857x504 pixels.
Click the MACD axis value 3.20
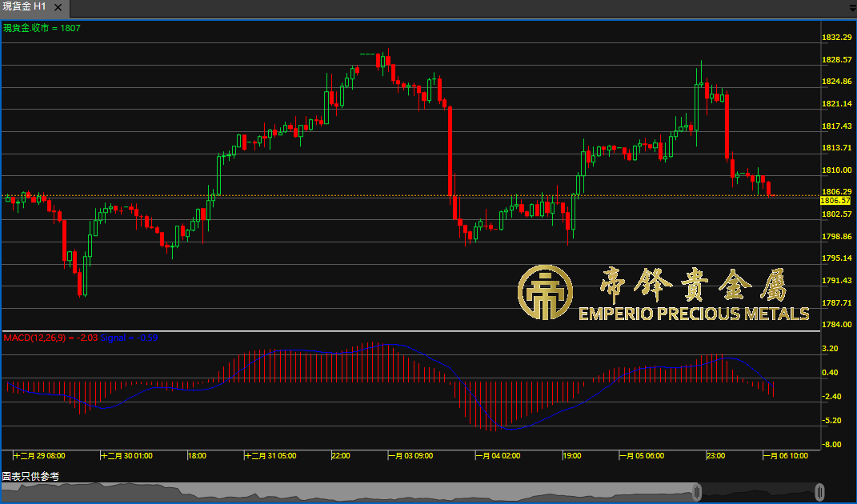[x=830, y=348]
